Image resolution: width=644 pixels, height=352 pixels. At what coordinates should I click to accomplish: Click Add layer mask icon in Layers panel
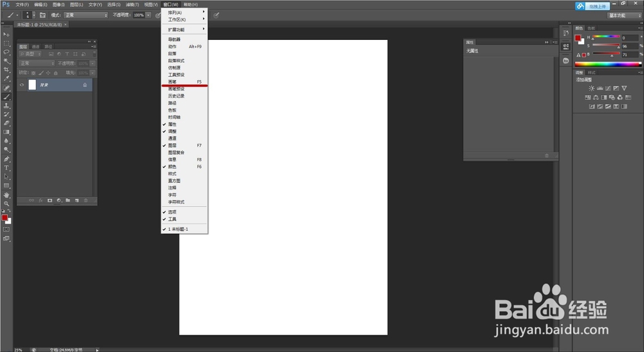[50, 200]
